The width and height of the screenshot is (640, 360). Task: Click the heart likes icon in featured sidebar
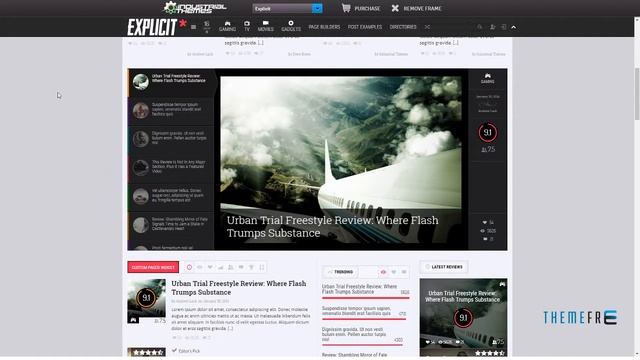pyautogui.click(x=485, y=222)
